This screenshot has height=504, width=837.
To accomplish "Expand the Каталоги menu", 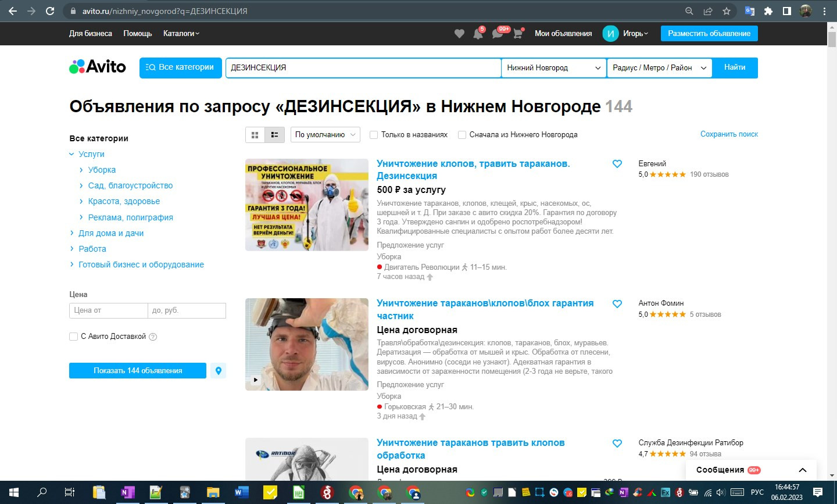I will click(x=181, y=34).
